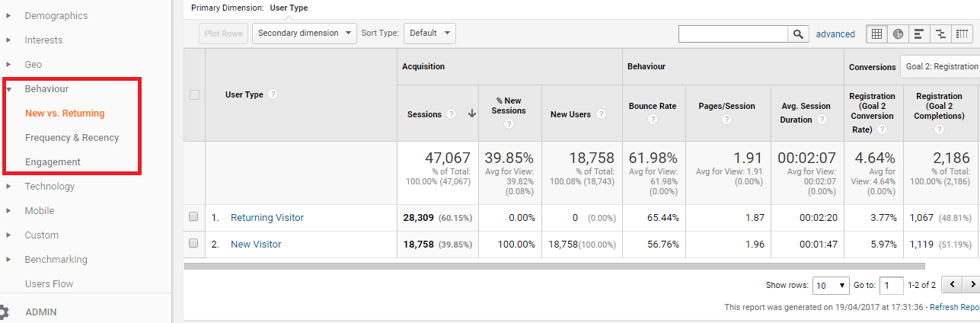Open help icon under % New Sessions

[x=509, y=124]
